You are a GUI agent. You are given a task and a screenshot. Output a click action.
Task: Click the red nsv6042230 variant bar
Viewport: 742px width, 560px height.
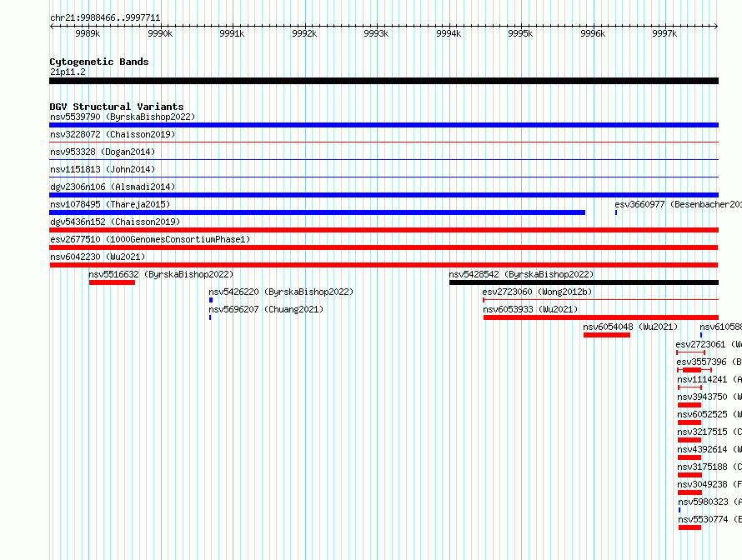coord(384,265)
